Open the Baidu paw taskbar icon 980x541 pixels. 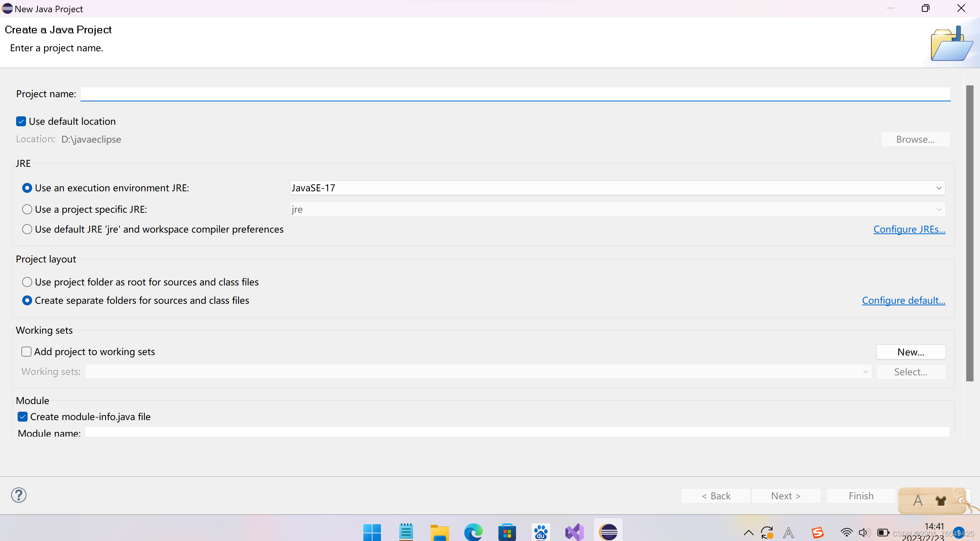click(541, 532)
